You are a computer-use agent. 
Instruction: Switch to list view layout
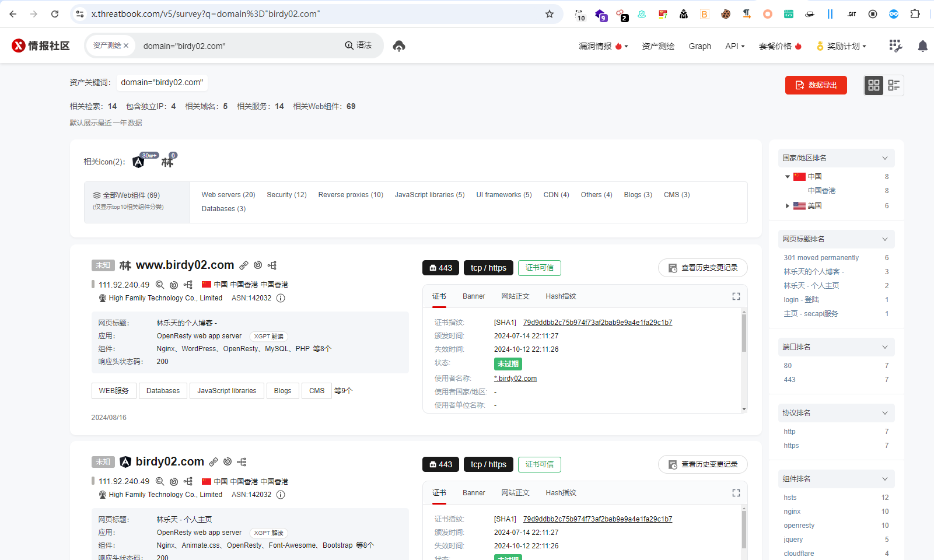pyautogui.click(x=894, y=86)
